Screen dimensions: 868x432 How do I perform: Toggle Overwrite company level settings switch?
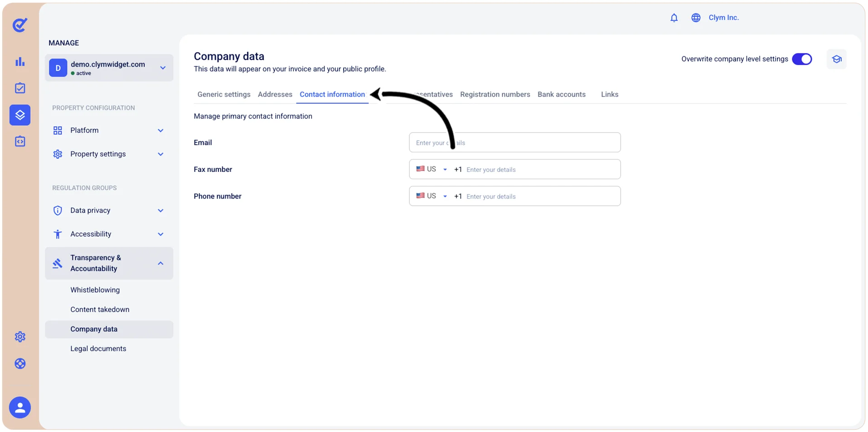[x=802, y=59]
